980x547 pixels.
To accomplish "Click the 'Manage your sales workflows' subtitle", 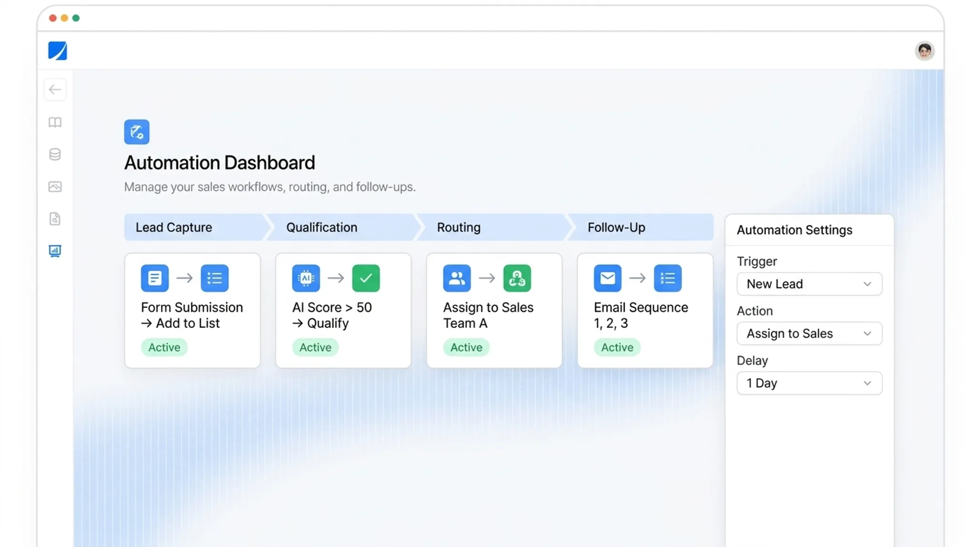I will pyautogui.click(x=270, y=187).
